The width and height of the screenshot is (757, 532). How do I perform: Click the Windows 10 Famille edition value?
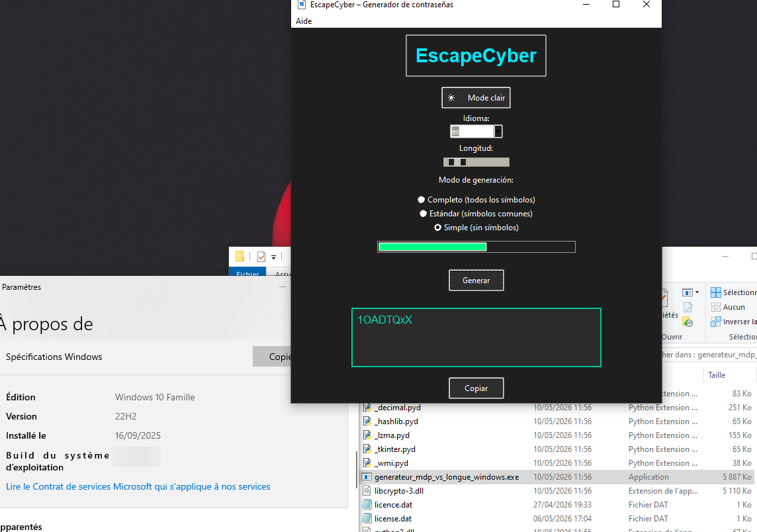coord(155,397)
